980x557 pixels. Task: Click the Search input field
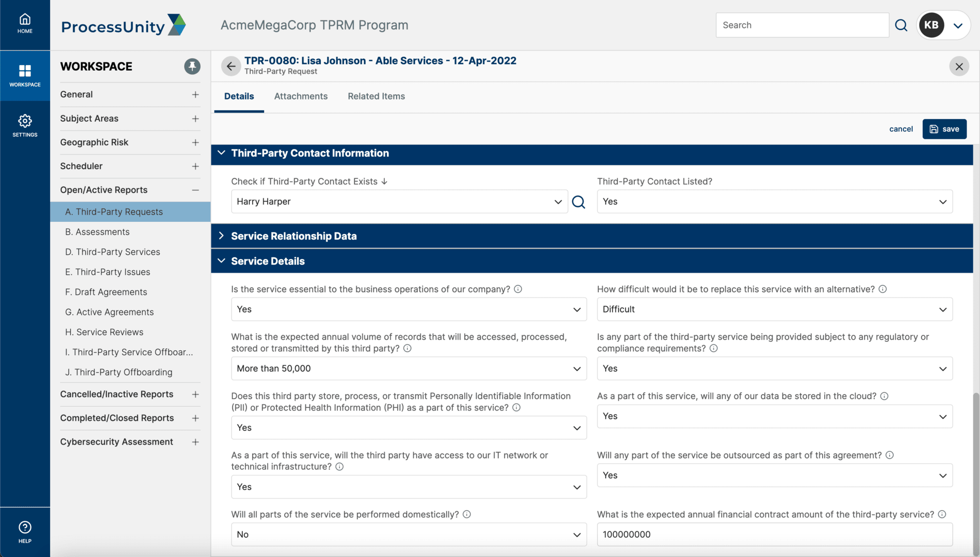click(x=802, y=25)
